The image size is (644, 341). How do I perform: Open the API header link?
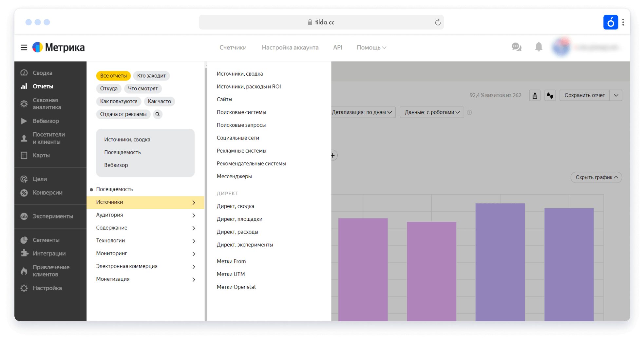tap(337, 47)
